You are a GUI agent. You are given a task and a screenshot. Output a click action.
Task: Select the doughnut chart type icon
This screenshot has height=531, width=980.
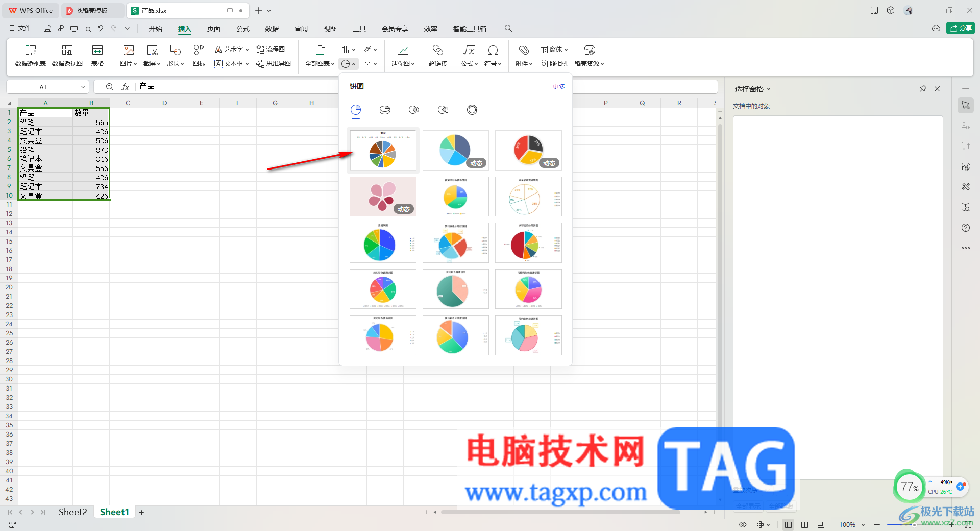point(472,110)
